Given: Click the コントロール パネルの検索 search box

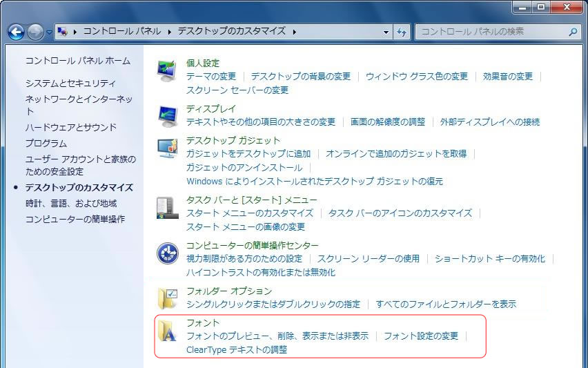Looking at the screenshot, I should click(x=491, y=32).
